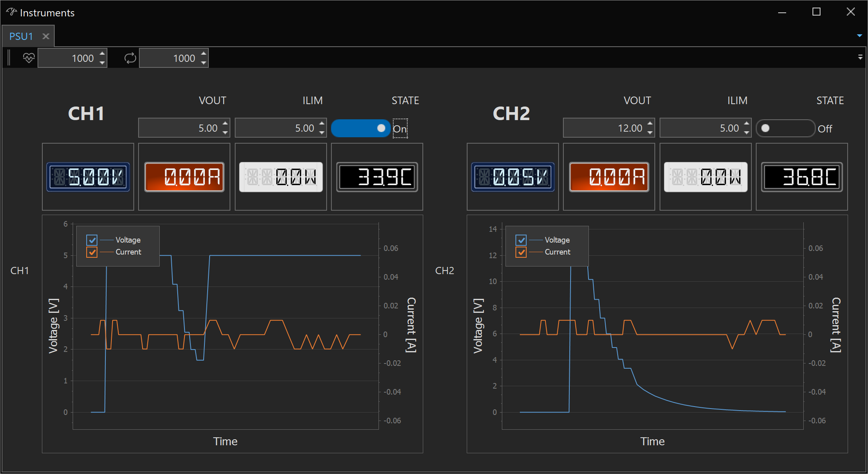868x474 pixels.
Task: Close the PSU1 tab
Action: point(46,36)
